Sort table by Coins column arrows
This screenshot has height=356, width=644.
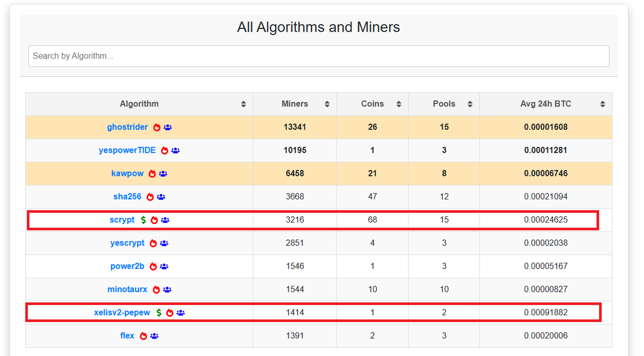(x=399, y=104)
